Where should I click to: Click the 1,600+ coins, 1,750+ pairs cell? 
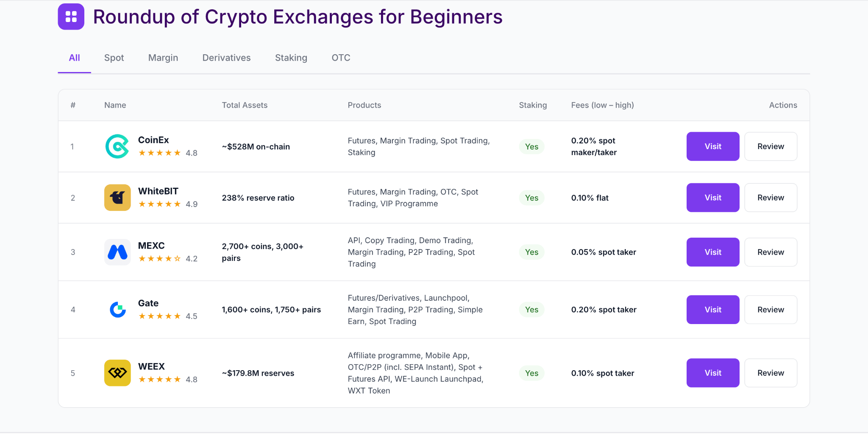tap(271, 310)
